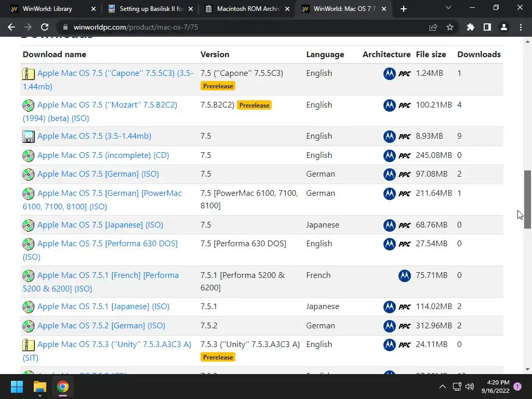Click Prerelease badge in Capone row
The height and width of the screenshot is (399, 532).
[x=218, y=86]
